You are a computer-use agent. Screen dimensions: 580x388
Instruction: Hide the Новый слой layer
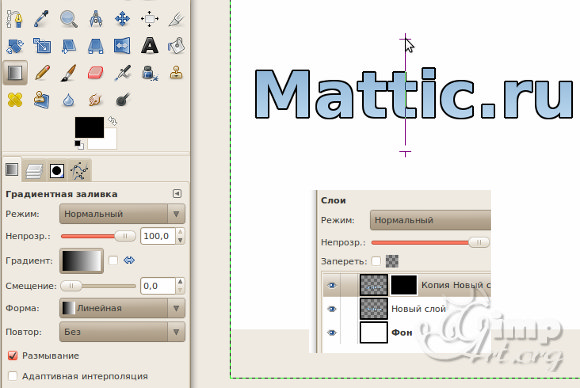pos(332,309)
